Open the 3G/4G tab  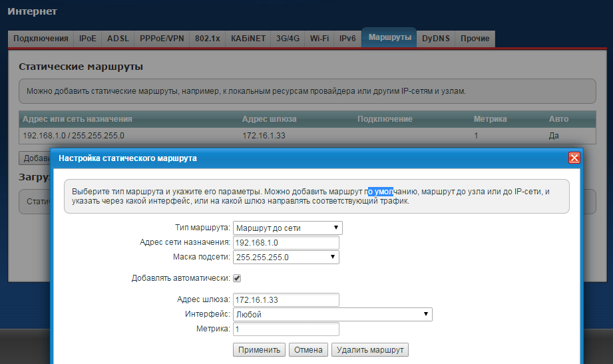coord(288,39)
